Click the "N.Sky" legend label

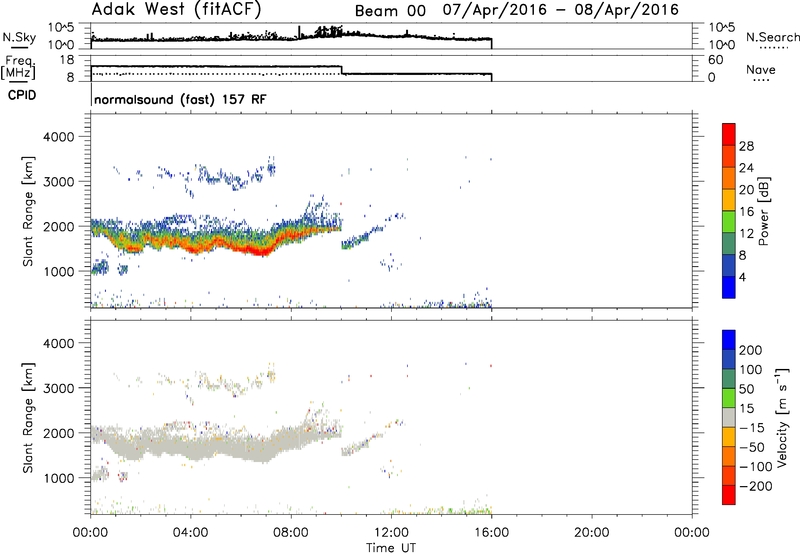(19, 37)
